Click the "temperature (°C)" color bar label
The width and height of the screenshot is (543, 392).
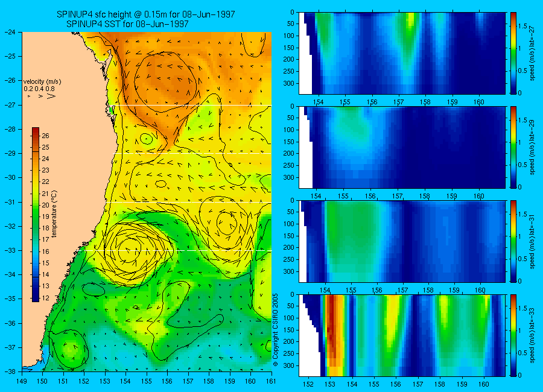pos(54,214)
